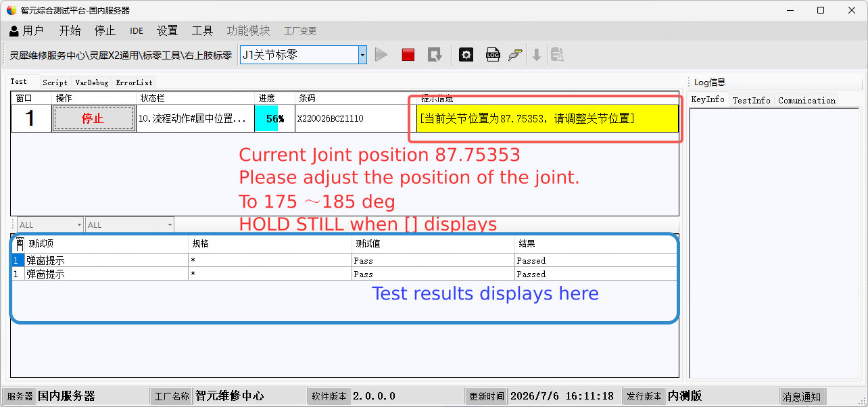Switch to the Script tab

[55, 82]
